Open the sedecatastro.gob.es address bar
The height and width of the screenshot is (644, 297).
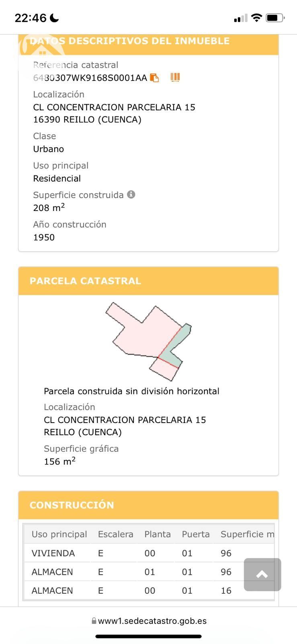(x=152, y=621)
